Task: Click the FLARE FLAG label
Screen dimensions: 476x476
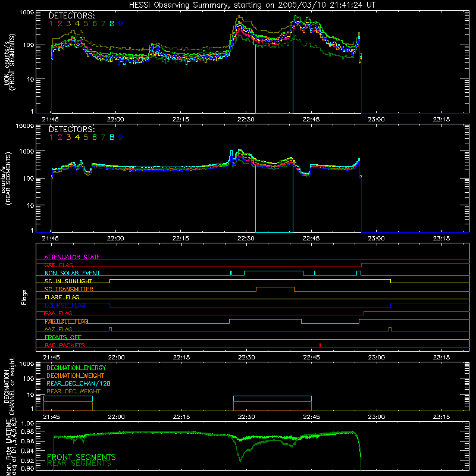Action: pyautogui.click(x=62, y=297)
